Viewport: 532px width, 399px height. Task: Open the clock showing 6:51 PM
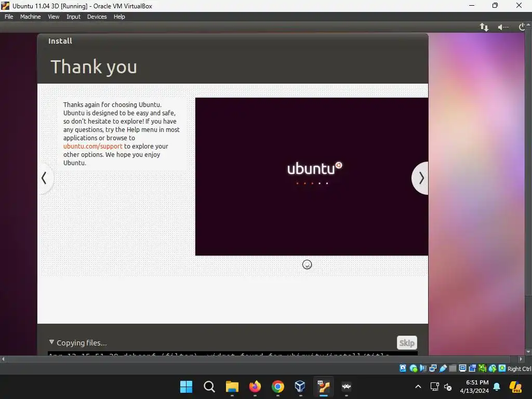[474, 387]
